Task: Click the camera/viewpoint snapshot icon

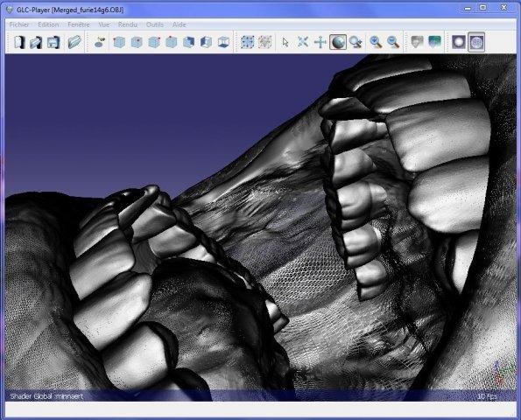Action: coord(100,42)
